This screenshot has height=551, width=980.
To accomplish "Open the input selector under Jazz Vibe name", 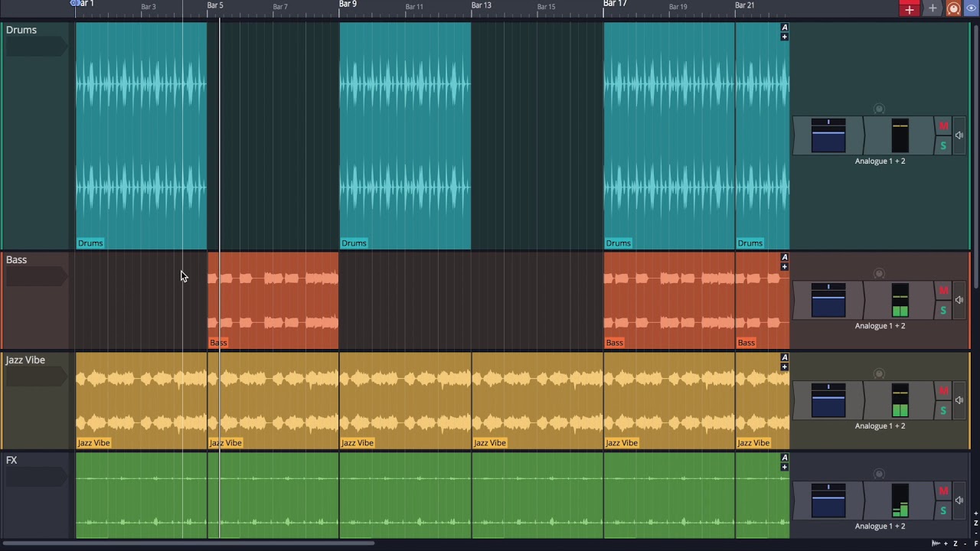I will tap(35, 377).
